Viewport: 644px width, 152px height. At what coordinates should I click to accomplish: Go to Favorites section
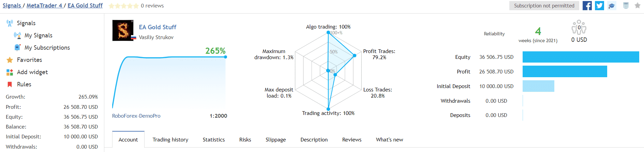[29, 60]
